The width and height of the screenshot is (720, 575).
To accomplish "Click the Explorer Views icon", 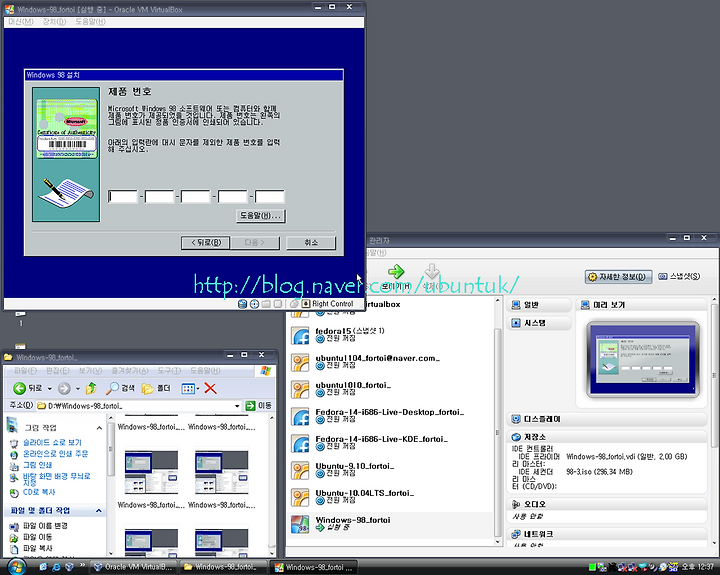I will (x=188, y=389).
